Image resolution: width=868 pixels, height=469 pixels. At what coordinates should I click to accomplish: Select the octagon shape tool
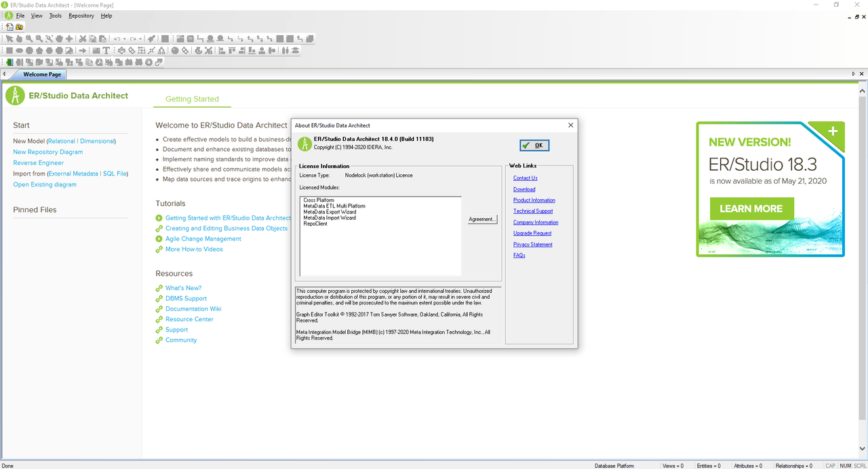pos(59,51)
